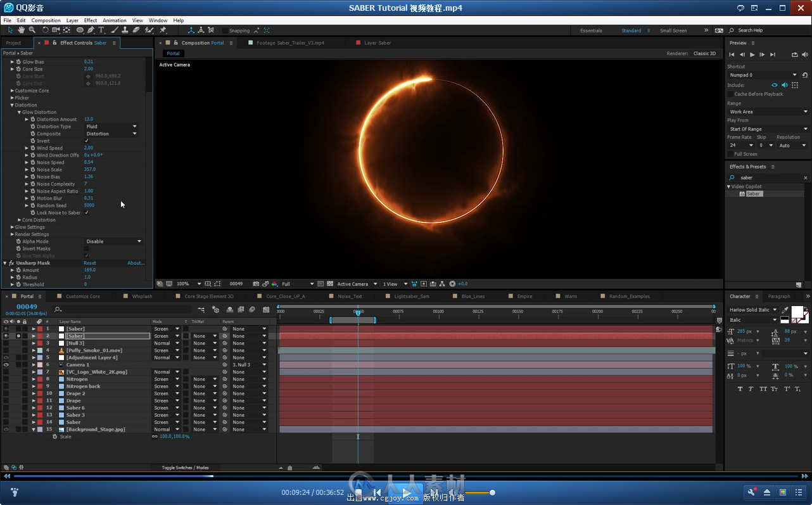Screen dimensions: 812x505
Task: Open the Alpha Mode Disable dropdown
Action: pyautogui.click(x=114, y=241)
